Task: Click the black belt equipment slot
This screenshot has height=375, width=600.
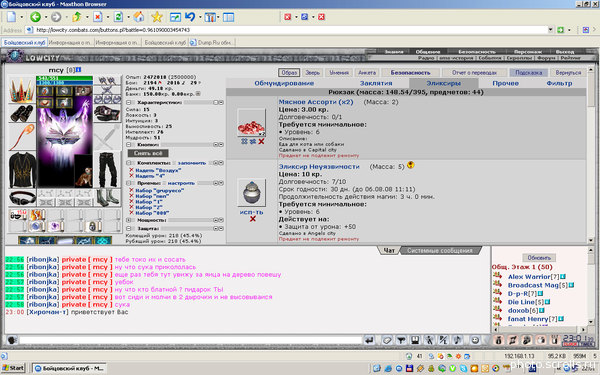Action: 22,198
